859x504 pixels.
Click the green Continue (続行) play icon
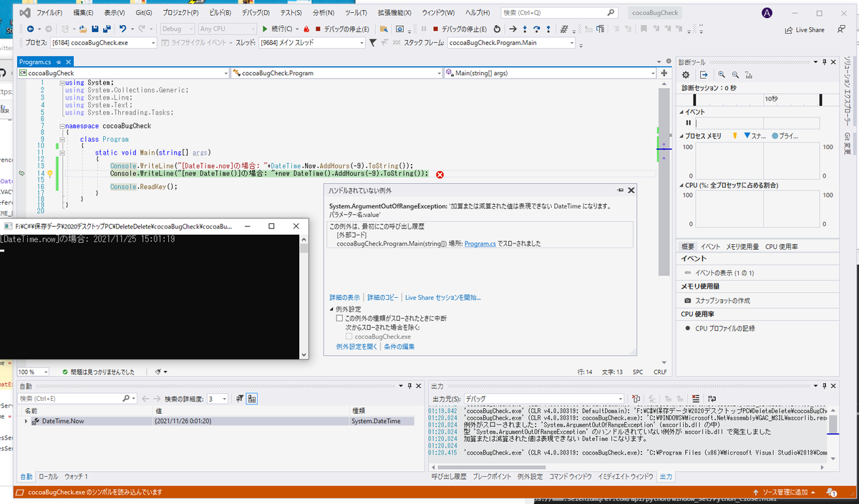point(265,29)
